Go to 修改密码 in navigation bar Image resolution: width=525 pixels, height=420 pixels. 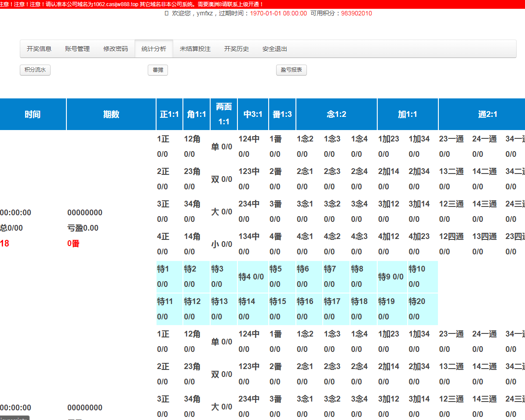pyautogui.click(x=116, y=49)
